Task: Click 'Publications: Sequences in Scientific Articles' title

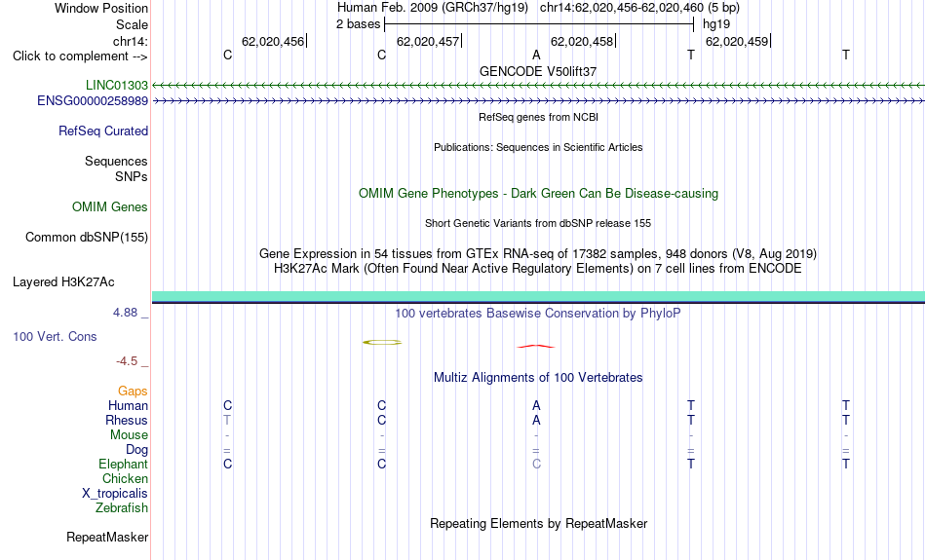Action: [x=538, y=147]
